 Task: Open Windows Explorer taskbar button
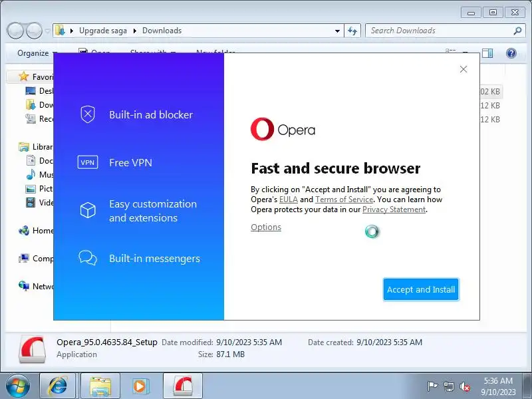click(x=100, y=386)
